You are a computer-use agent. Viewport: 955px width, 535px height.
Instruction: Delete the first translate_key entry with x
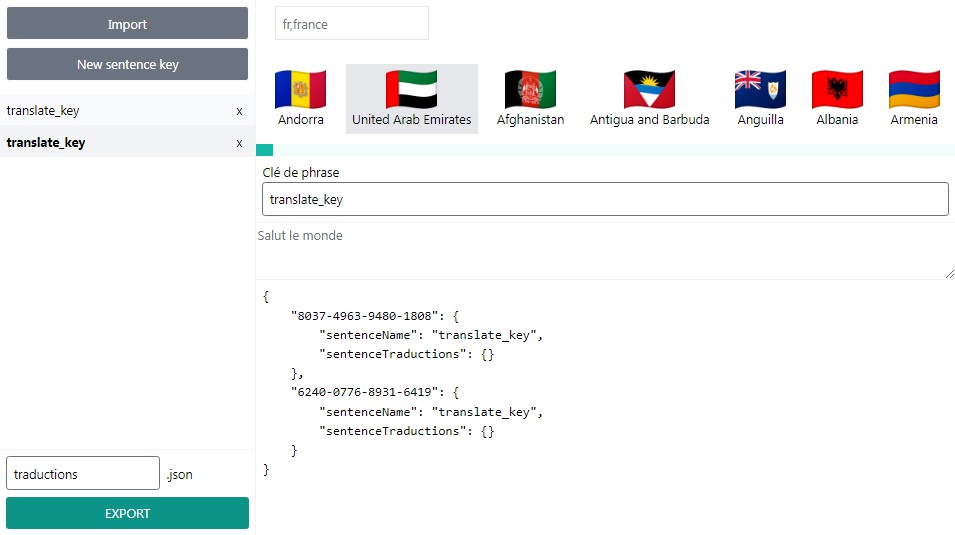point(239,112)
